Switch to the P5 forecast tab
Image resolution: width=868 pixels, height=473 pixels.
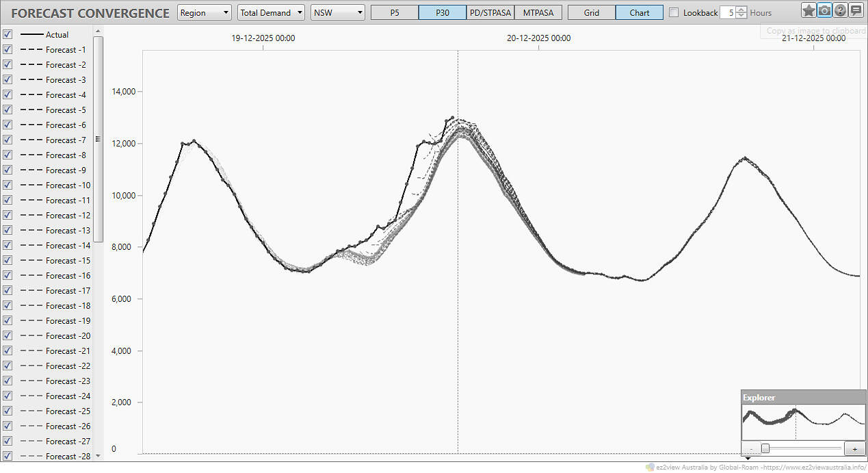coord(395,12)
